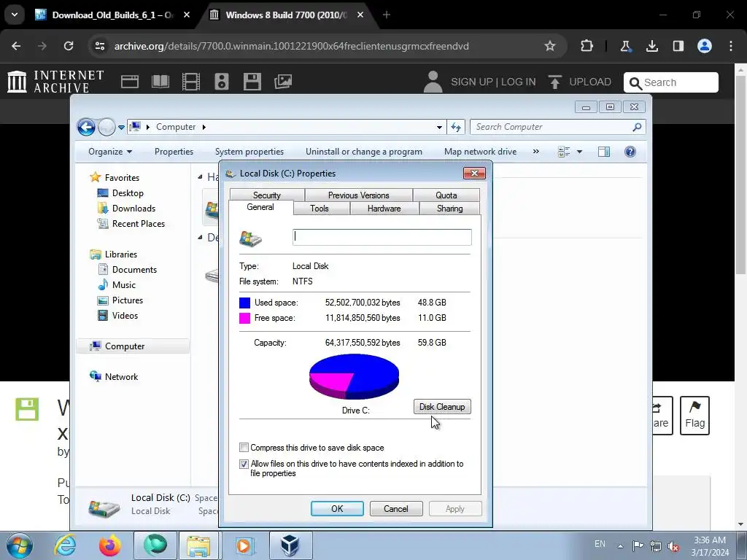
Task: Open Explorer help icon
Action: tap(630, 152)
